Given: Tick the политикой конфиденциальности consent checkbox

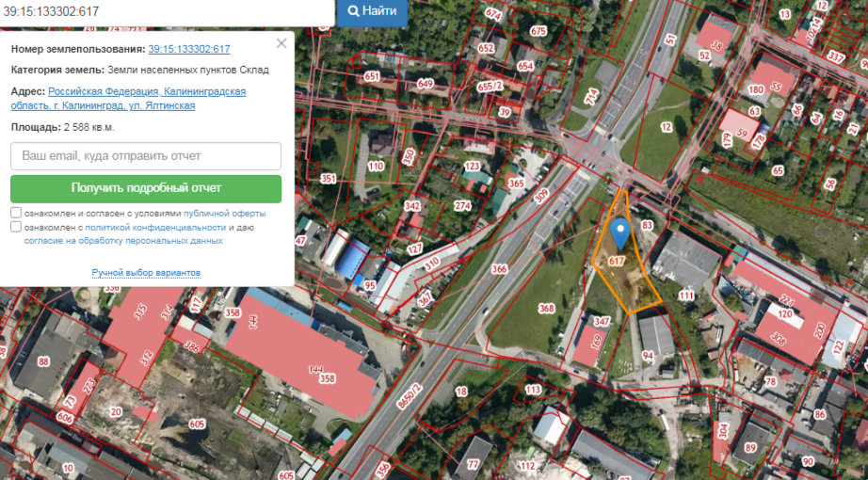Looking at the screenshot, I should (x=16, y=227).
